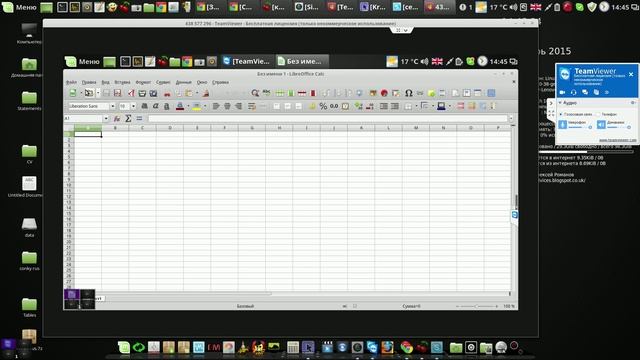
Task: Click the Cut scissors icon
Action: pyautogui.click(x=167, y=93)
